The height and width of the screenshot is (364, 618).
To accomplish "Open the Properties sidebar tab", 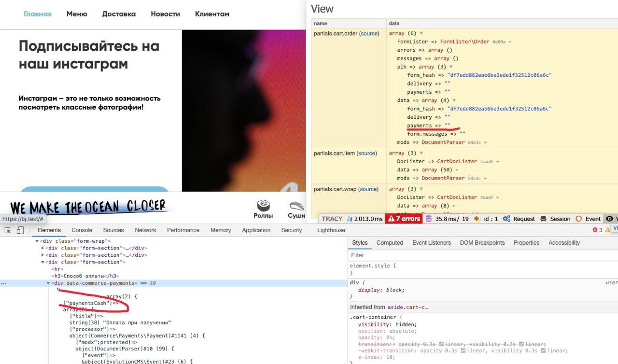I will [526, 243].
